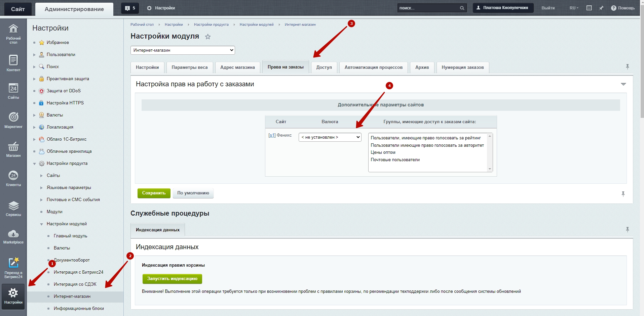This screenshot has height=316, width=644.
Task: Click the Облако 1С-Битрикс icon
Action: [42, 139]
